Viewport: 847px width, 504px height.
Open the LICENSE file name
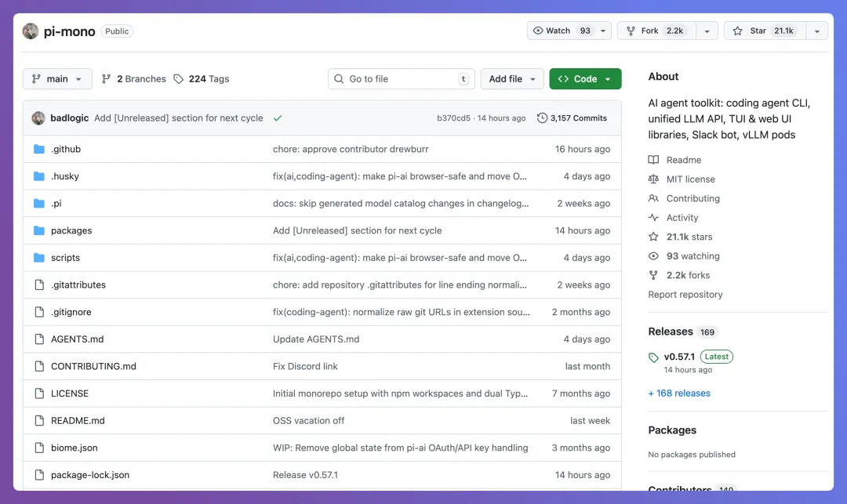point(70,393)
